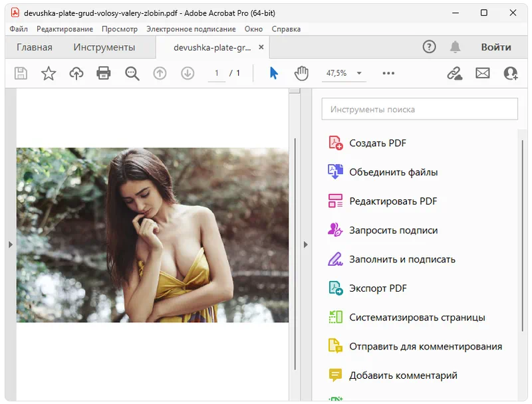The height and width of the screenshot is (404, 532).
Task: Open the Окно menu
Action: click(x=254, y=29)
